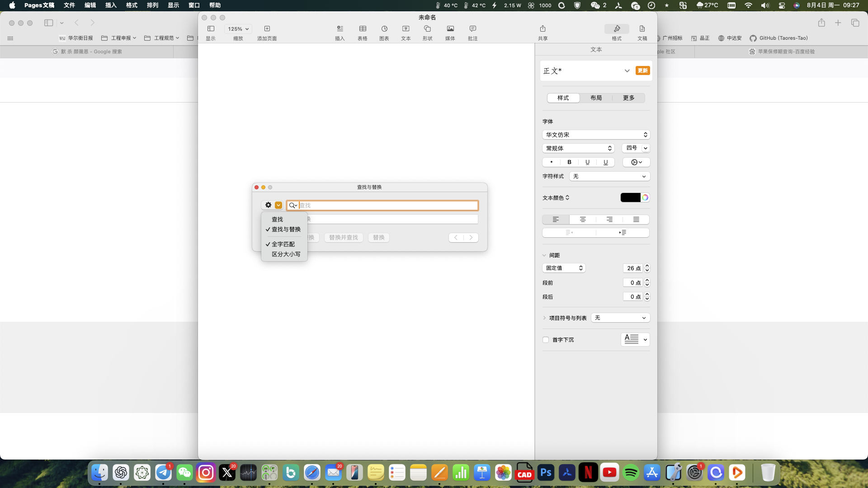Click the black text color swatch
This screenshot has height=488, width=868.
(x=630, y=197)
